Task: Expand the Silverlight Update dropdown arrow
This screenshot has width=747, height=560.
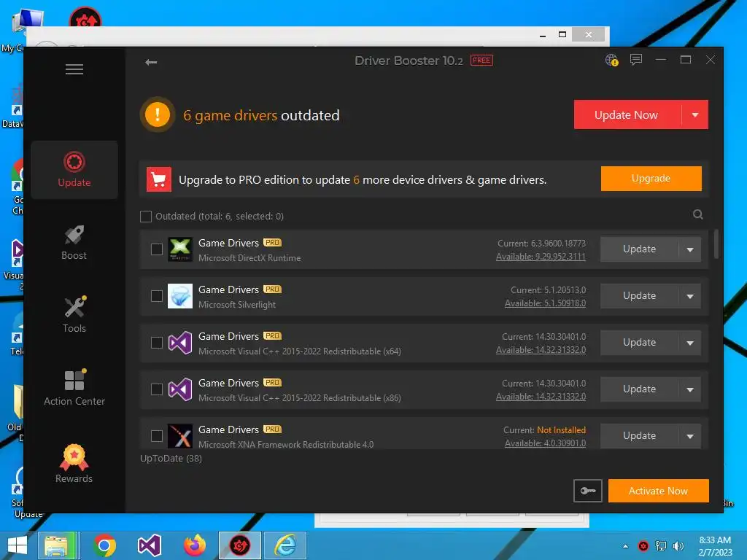Action: click(x=690, y=296)
